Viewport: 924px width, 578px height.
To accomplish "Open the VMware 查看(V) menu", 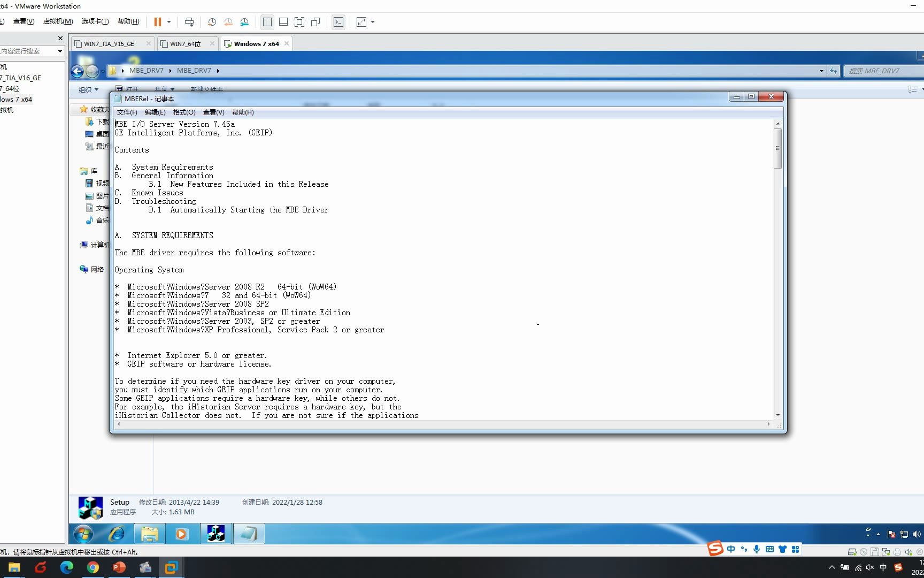I will tap(24, 21).
